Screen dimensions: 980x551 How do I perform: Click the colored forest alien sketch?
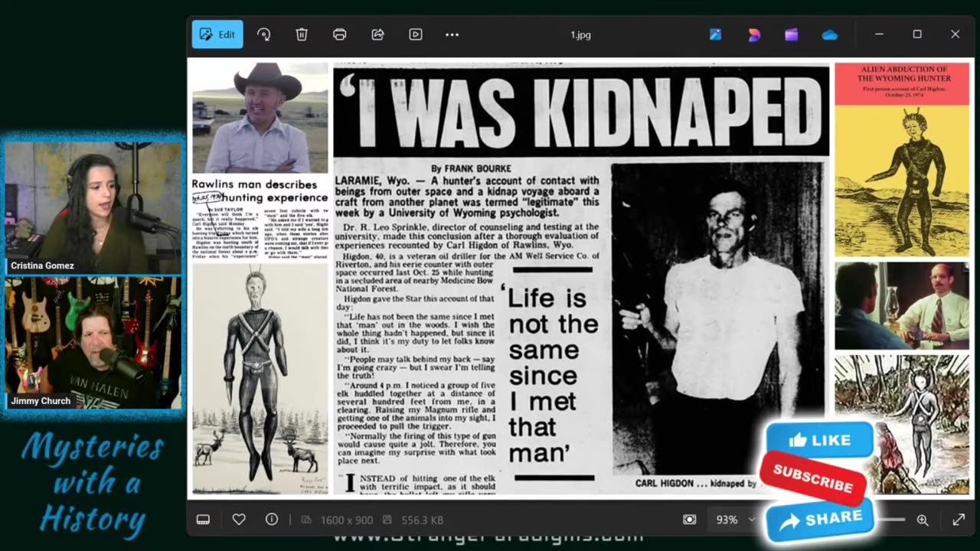(902, 425)
